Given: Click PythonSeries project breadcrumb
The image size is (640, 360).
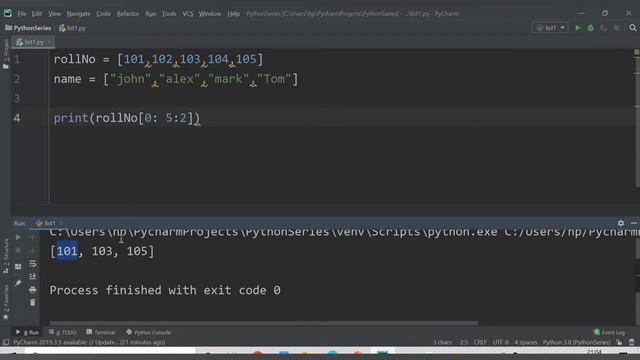Looking at the screenshot, I should tap(28, 28).
